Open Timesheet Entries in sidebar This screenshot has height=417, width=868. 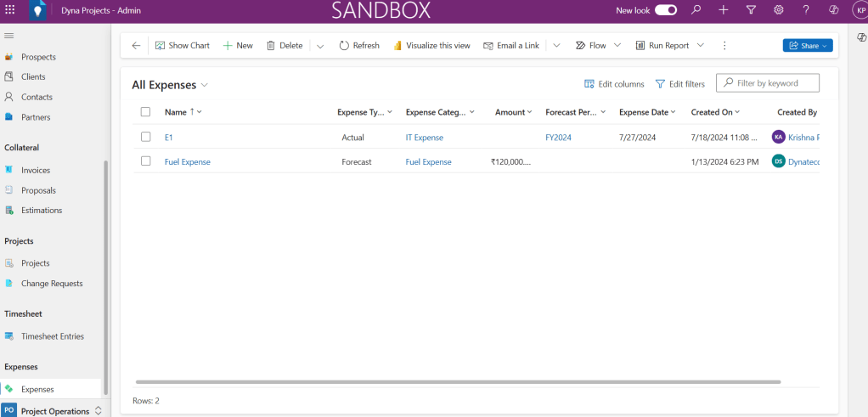coord(52,336)
